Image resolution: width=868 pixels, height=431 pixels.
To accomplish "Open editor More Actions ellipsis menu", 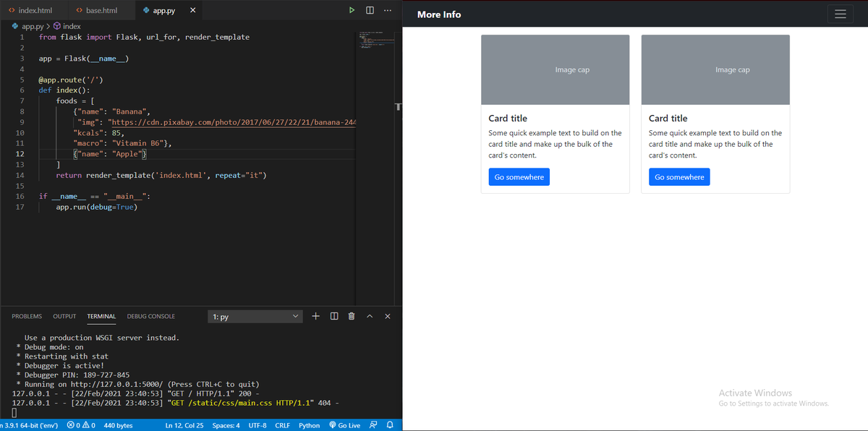I will 388,11.
